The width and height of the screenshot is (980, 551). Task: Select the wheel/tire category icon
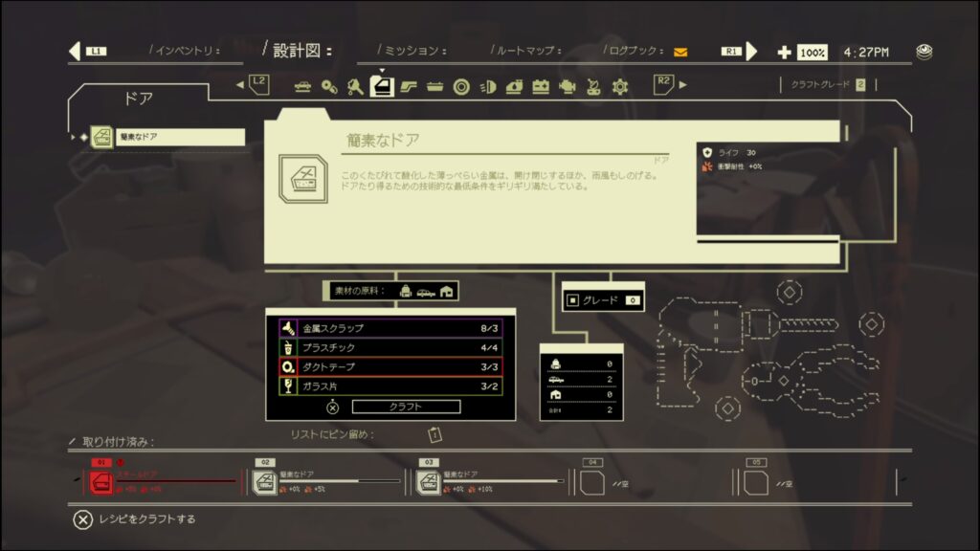[461, 87]
